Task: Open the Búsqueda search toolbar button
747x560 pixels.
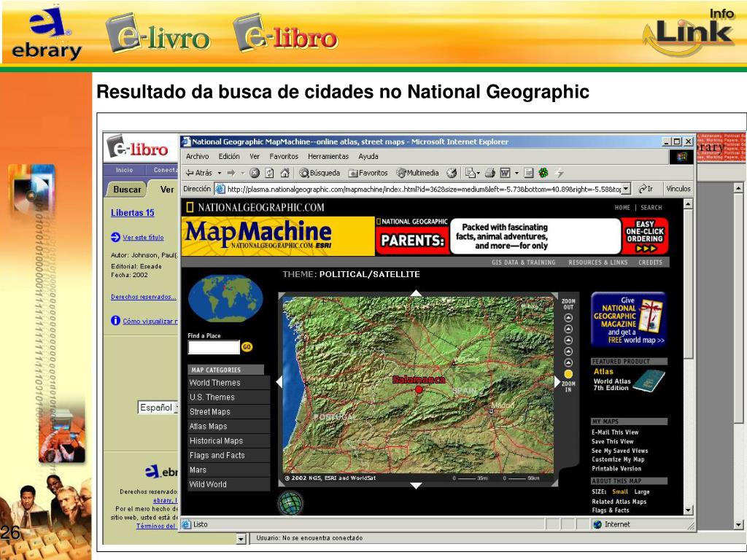Action: pos(320,173)
